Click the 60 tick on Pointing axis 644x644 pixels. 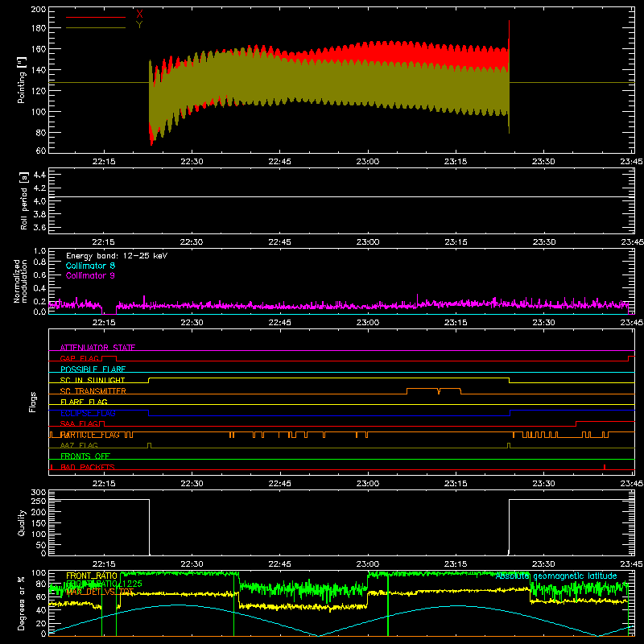41,151
